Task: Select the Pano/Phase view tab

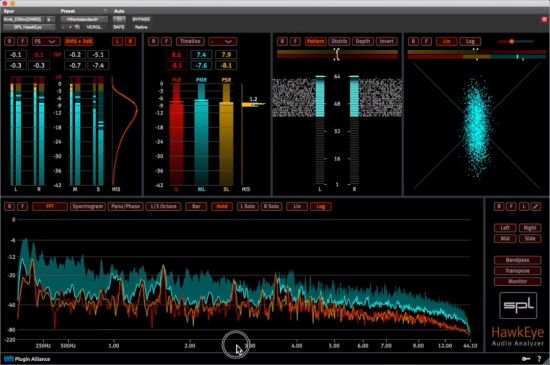Action: point(126,207)
